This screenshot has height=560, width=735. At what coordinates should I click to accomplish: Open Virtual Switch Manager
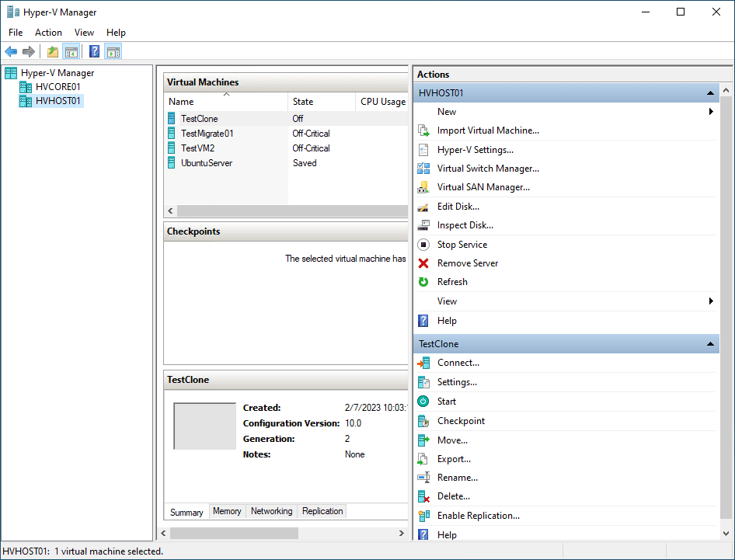tap(487, 169)
